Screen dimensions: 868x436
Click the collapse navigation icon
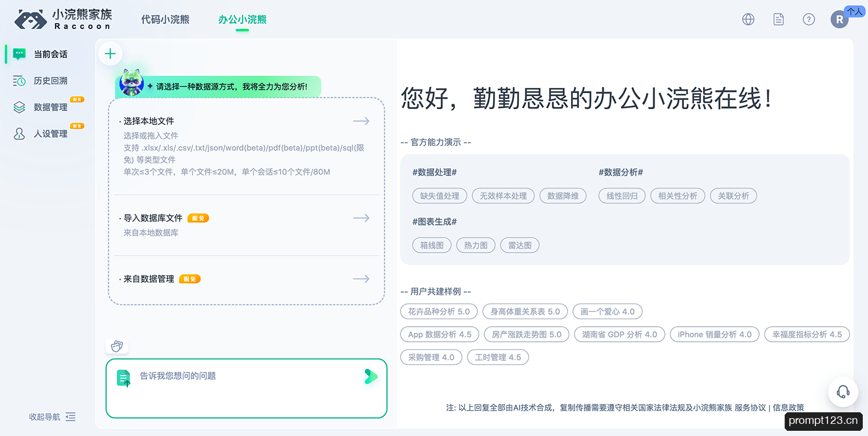[x=71, y=417]
